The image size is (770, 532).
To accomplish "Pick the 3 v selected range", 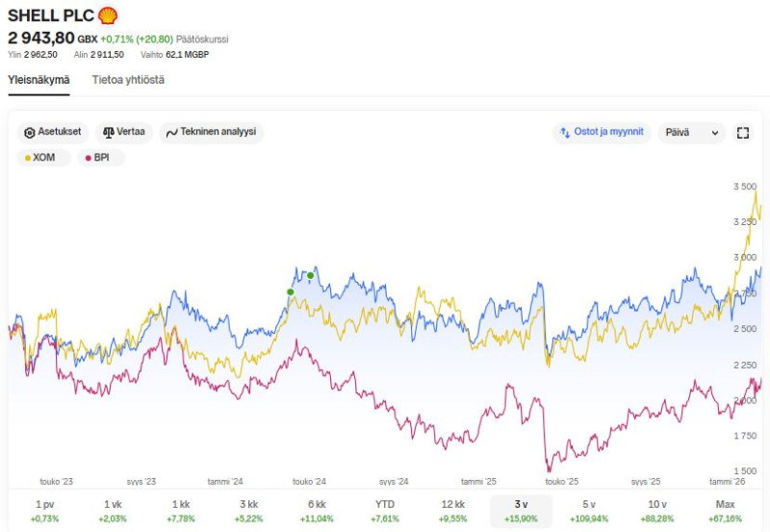I will click(x=521, y=512).
